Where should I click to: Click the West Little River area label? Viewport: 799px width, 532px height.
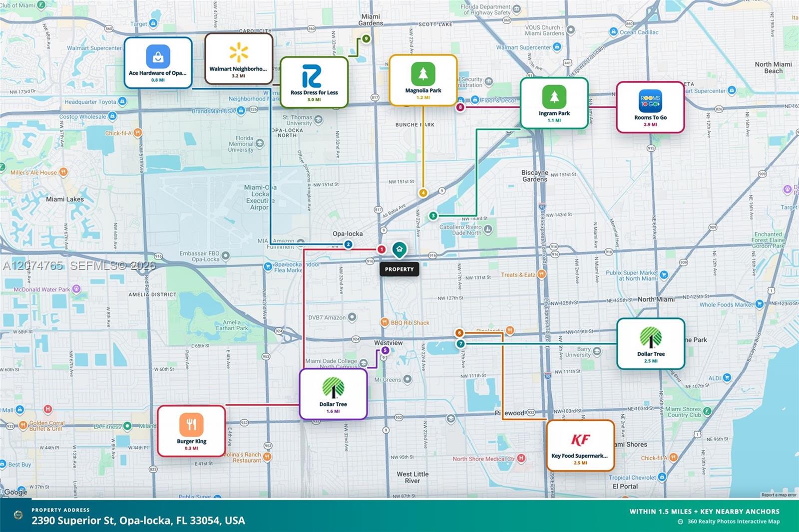(412, 477)
